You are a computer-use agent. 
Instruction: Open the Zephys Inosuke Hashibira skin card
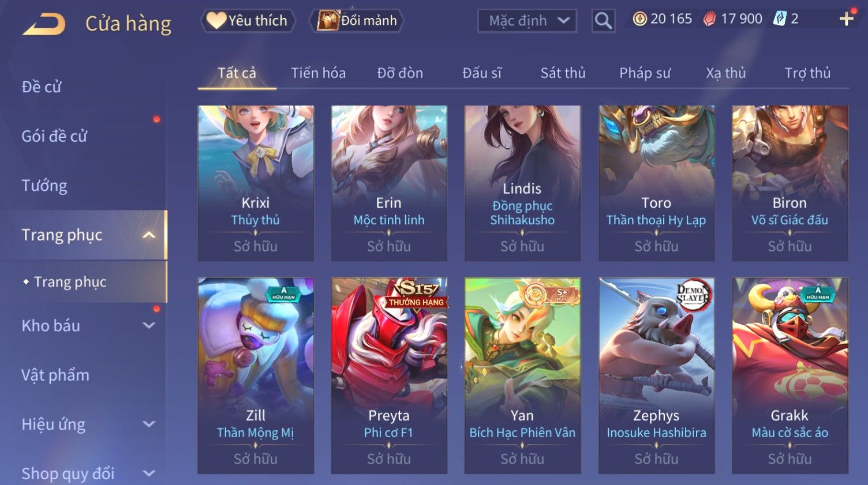point(656,375)
